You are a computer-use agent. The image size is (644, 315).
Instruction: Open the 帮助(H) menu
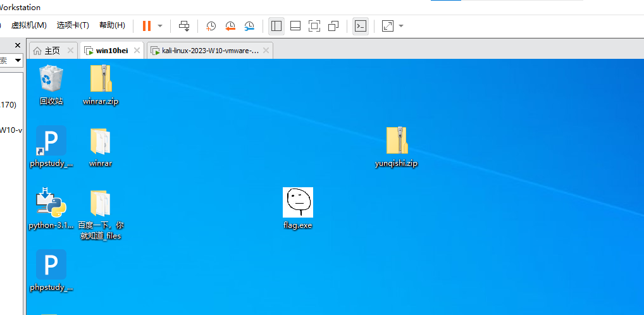click(112, 25)
